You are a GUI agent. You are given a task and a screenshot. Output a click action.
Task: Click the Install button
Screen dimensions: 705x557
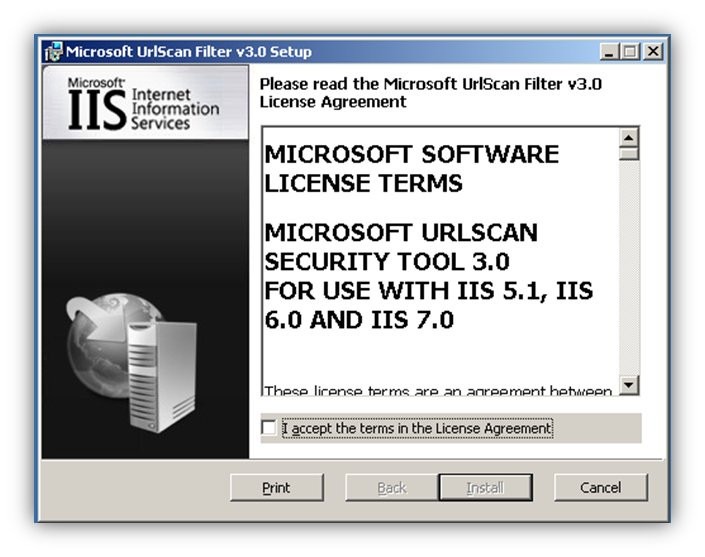tap(486, 487)
